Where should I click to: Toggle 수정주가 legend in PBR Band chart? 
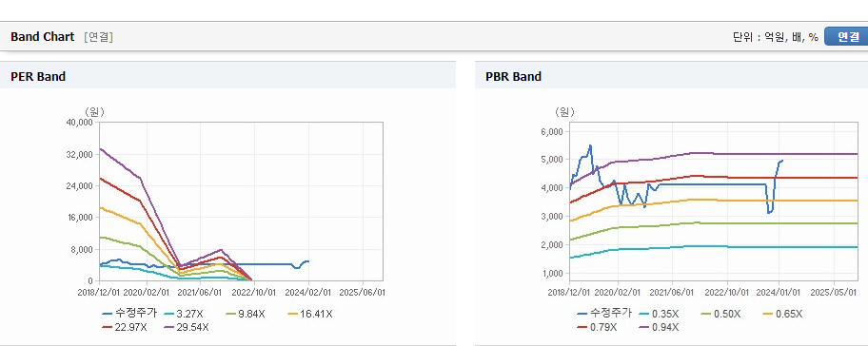[x=604, y=314]
